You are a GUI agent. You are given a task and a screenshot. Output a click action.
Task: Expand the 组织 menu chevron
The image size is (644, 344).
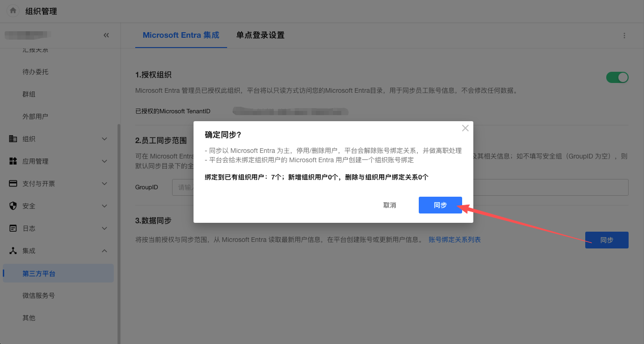point(104,139)
